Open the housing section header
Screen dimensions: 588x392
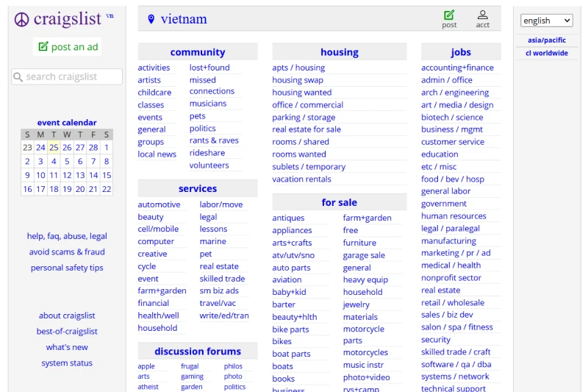click(x=340, y=51)
